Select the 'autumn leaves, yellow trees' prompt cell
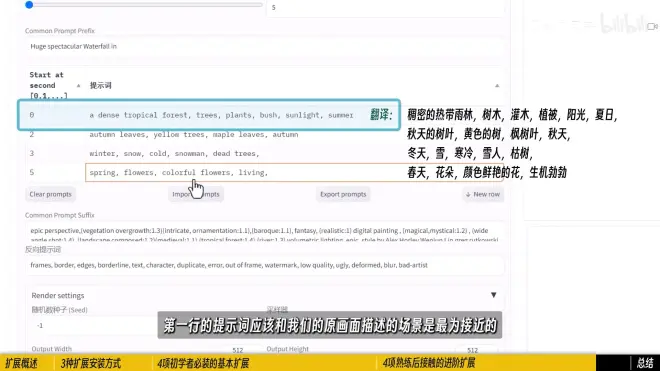 [x=294, y=134]
